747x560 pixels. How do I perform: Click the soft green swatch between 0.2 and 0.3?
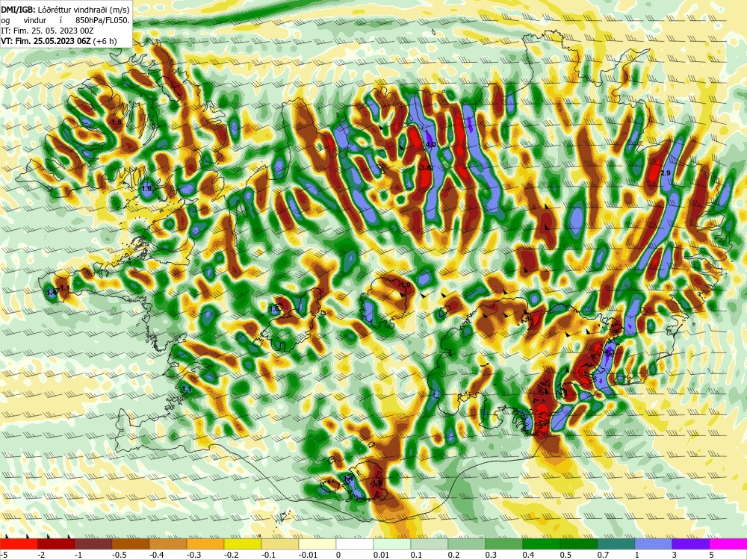(467, 544)
